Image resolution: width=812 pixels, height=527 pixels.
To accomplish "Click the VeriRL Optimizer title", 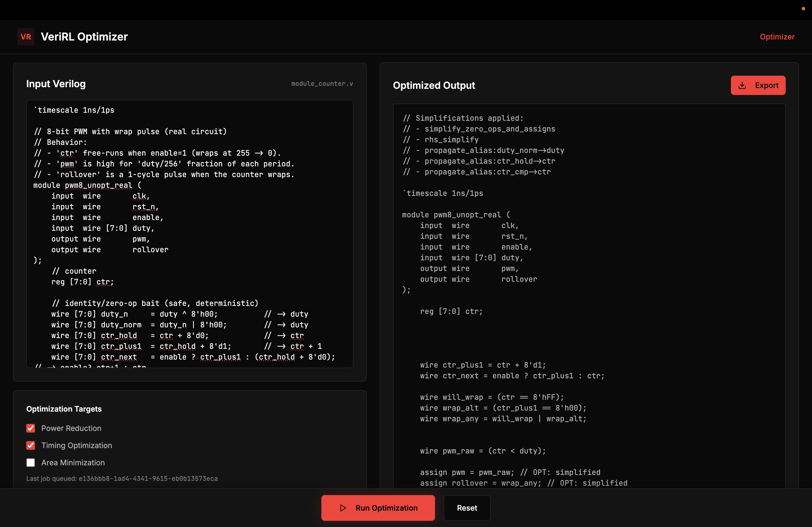I will pos(84,37).
